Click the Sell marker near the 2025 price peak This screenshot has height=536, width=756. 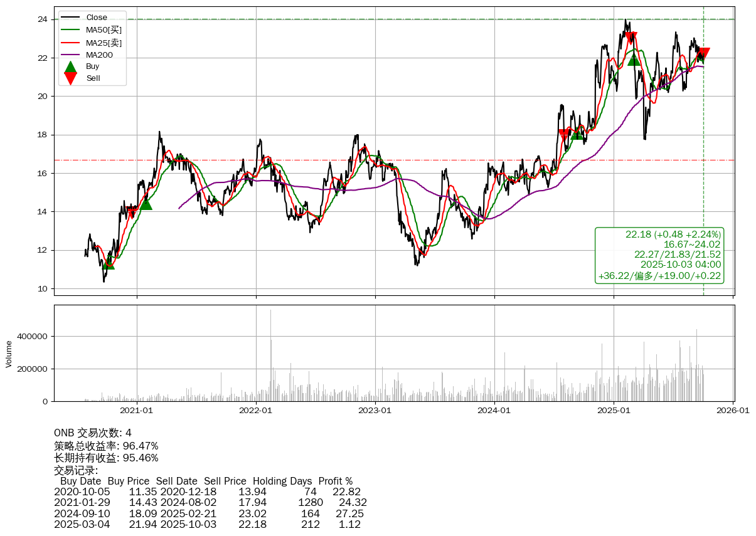pyautogui.click(x=631, y=38)
